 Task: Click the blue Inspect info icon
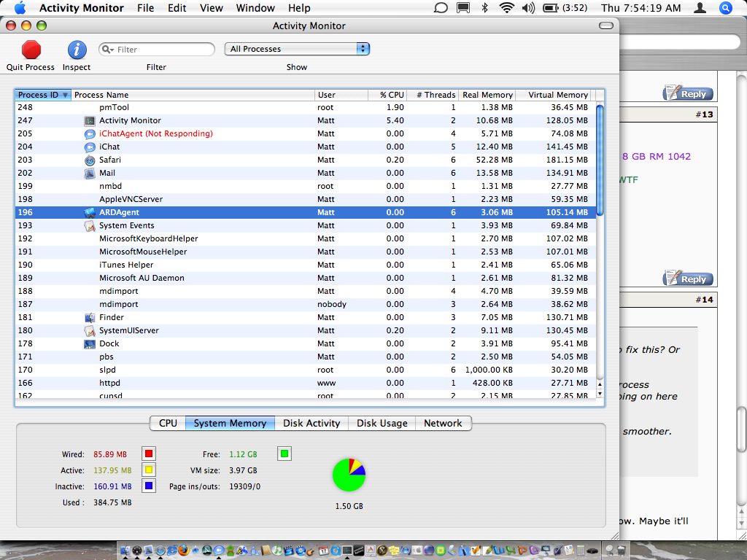tap(77, 50)
